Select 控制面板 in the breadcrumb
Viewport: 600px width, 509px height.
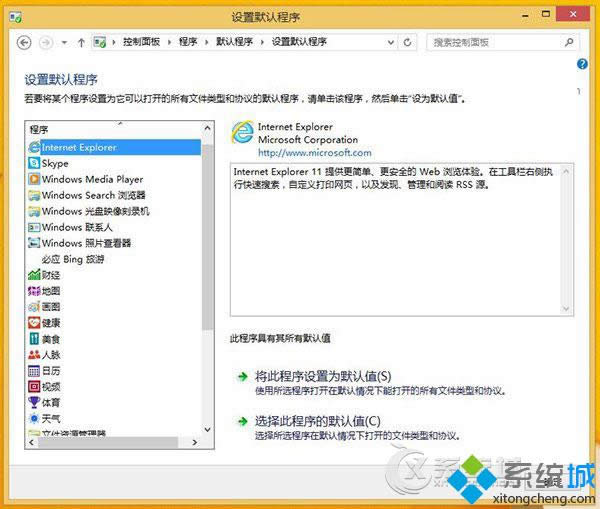coord(141,42)
